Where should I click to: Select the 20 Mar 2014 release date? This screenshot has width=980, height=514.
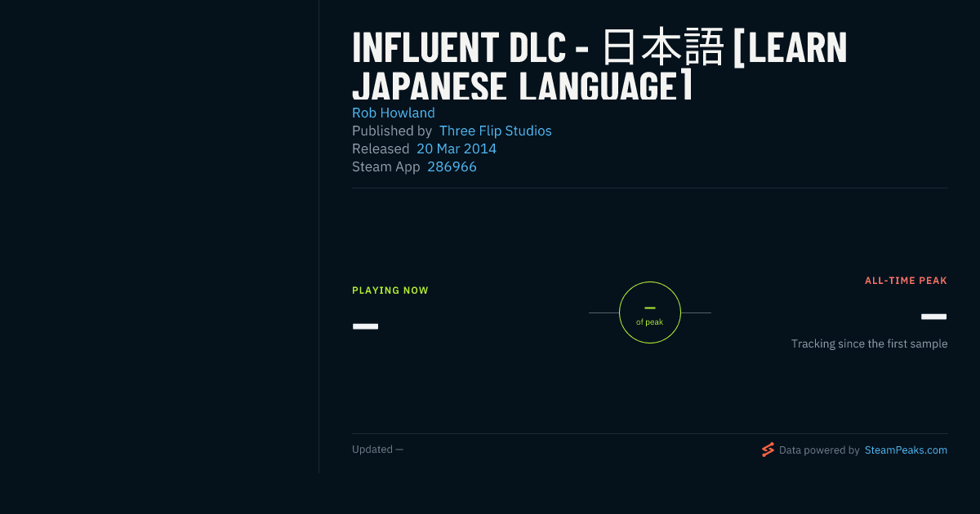(x=457, y=148)
